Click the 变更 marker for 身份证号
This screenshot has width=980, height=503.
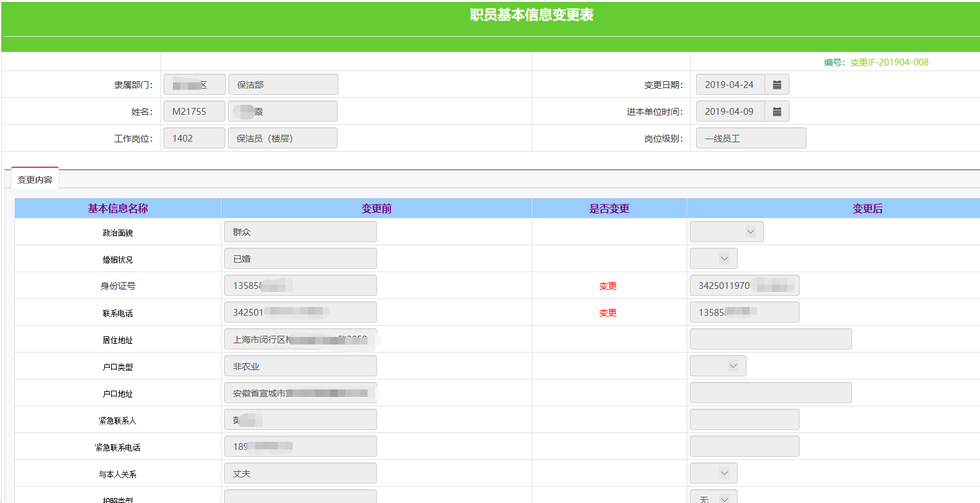608,286
